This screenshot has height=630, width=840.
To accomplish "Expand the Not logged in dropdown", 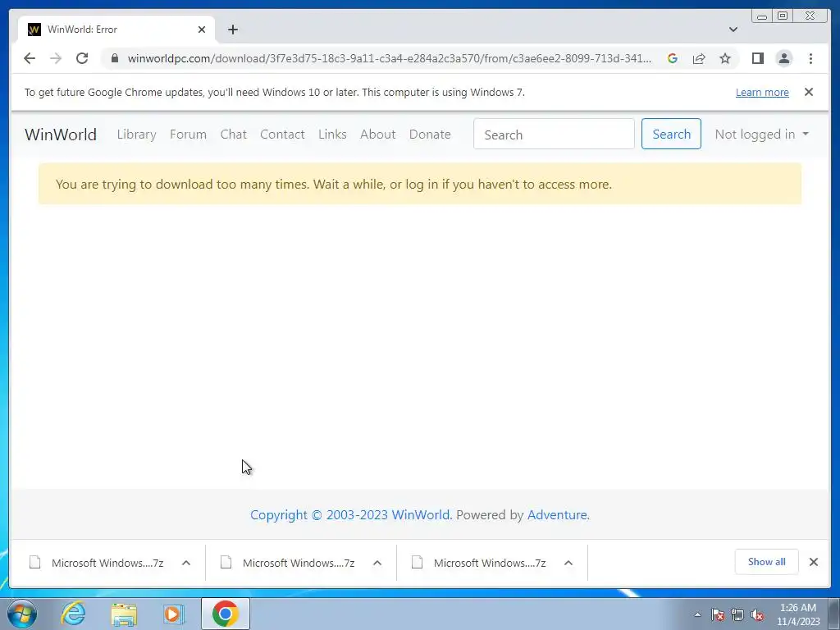I will 761,134.
